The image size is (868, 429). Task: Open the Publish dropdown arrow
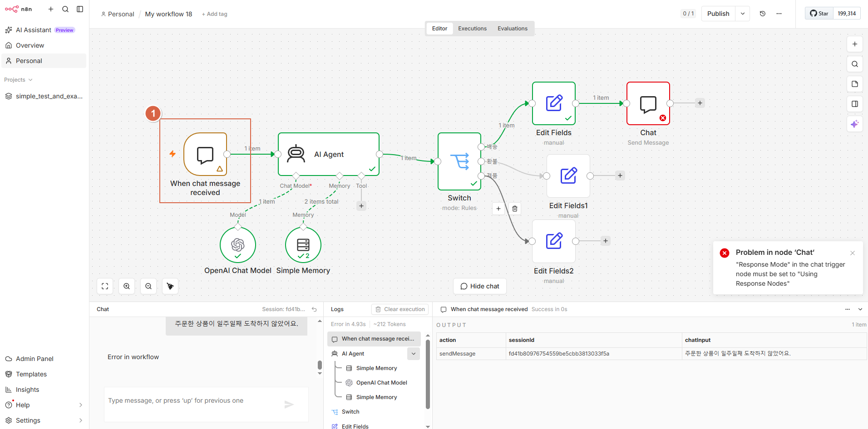pyautogui.click(x=743, y=14)
